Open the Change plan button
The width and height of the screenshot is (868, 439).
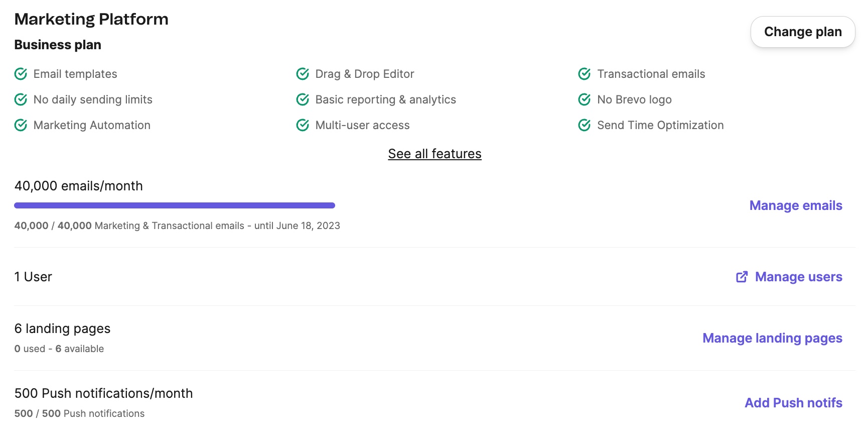pyautogui.click(x=803, y=32)
